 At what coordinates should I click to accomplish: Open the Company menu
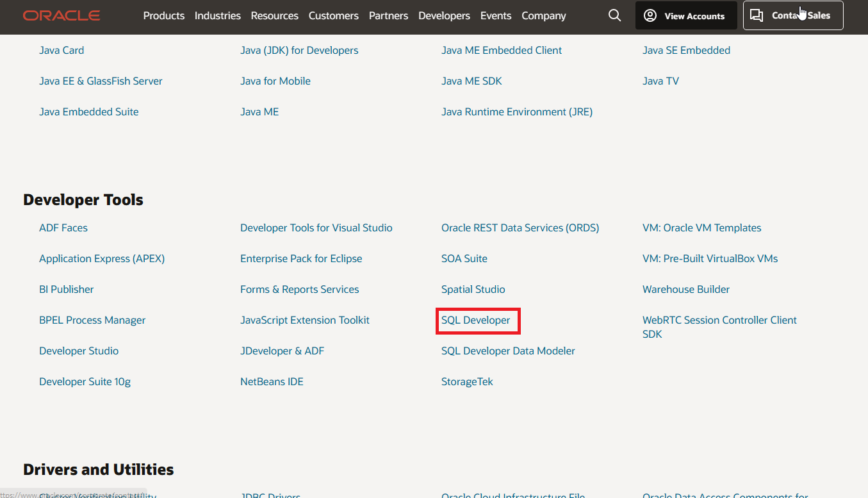pos(544,15)
